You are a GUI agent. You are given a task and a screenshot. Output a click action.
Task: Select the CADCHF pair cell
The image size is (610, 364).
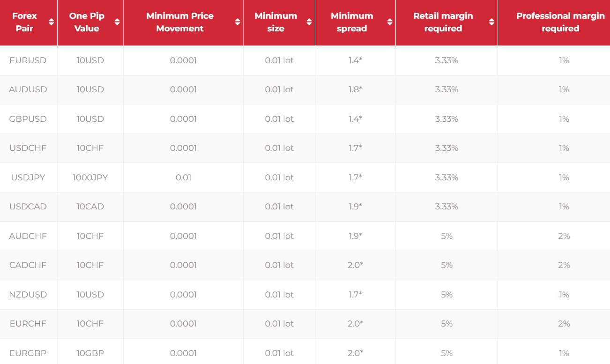[28, 265]
